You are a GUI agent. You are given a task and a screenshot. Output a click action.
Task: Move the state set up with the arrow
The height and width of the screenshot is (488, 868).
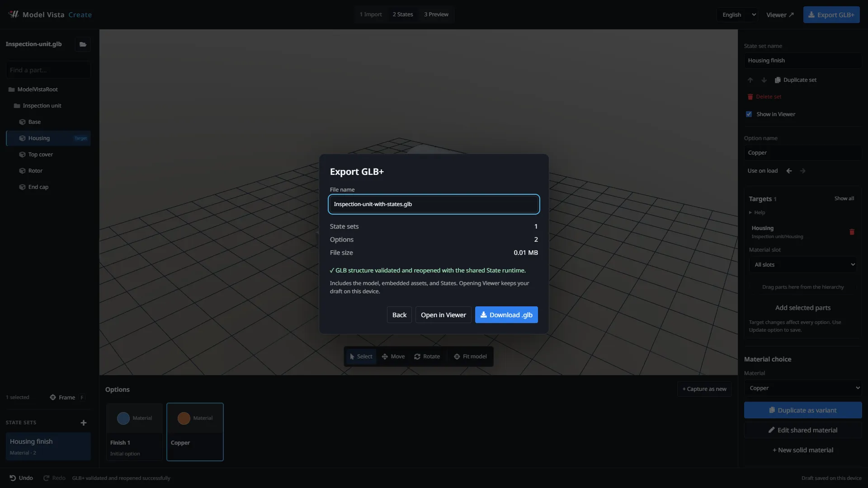[750, 80]
